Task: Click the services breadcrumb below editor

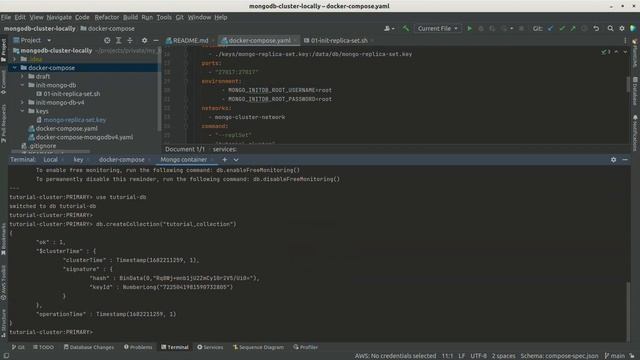Action: (224, 149)
